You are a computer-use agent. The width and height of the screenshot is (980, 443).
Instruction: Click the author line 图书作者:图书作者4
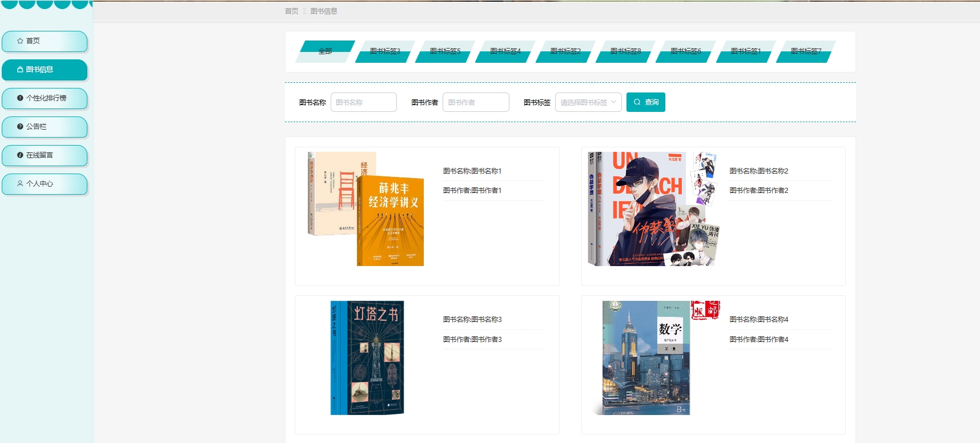(x=759, y=340)
